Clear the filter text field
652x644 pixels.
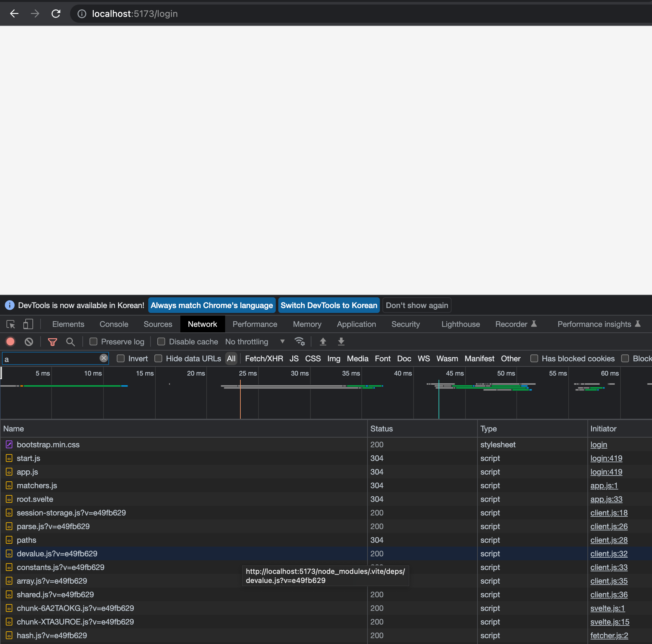103,358
